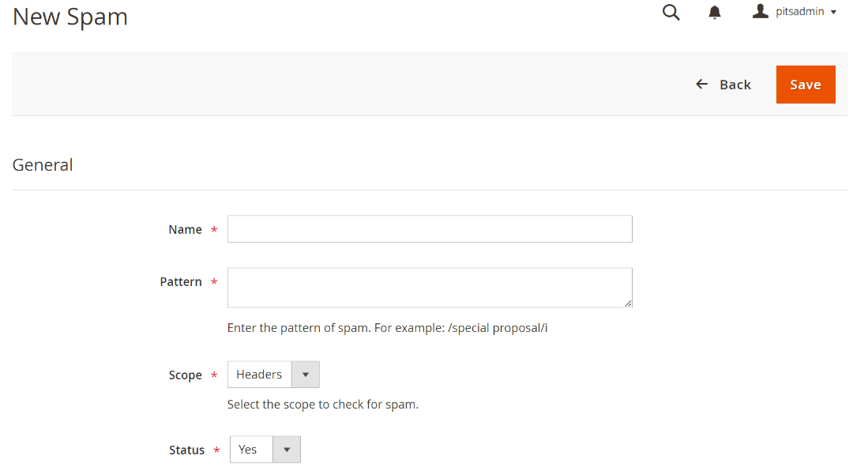This screenshot has height=475, width=868.
Task: Select the Headers value in Scope
Action: click(259, 375)
